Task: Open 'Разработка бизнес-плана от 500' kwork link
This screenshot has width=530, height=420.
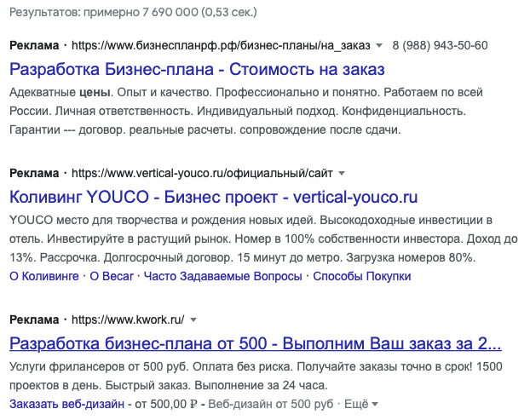Action: pyautogui.click(x=256, y=343)
